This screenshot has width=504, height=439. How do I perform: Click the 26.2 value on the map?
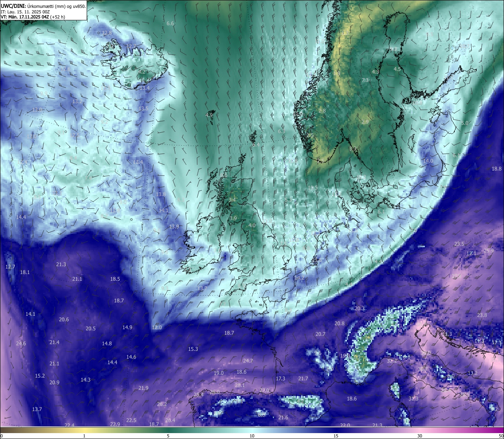(x=162, y=404)
